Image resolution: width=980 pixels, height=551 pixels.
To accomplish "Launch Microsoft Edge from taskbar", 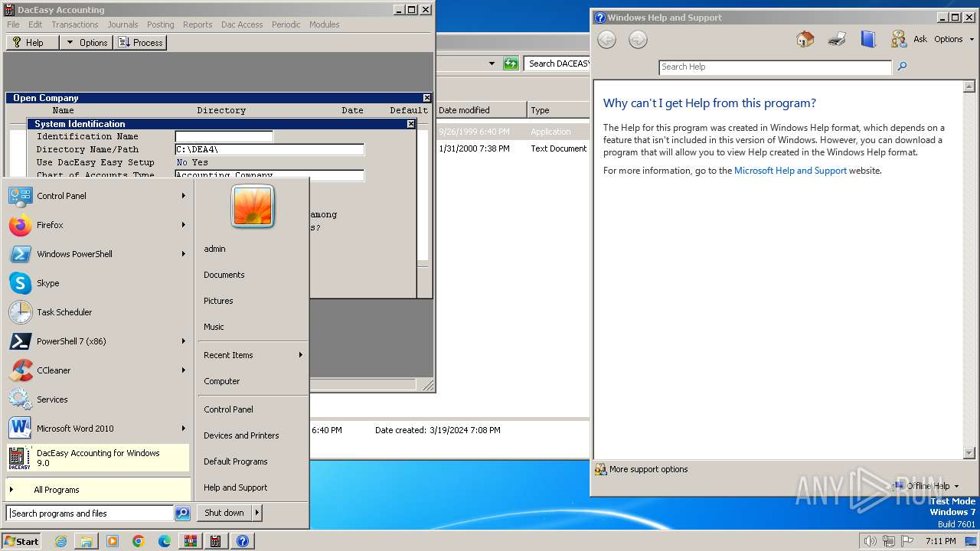I will (x=164, y=541).
